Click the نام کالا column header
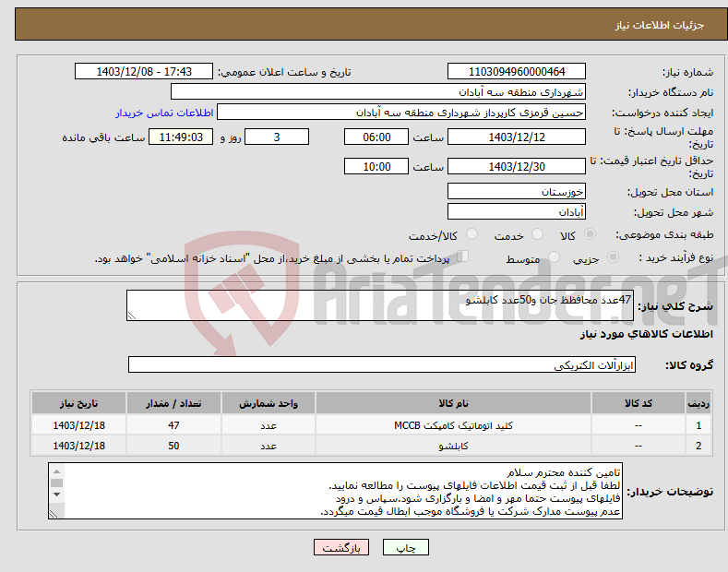The height and width of the screenshot is (572, 728). 453,403
